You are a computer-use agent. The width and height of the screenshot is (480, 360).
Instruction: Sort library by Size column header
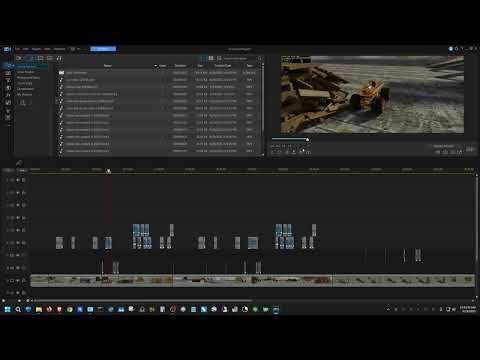coord(200,66)
